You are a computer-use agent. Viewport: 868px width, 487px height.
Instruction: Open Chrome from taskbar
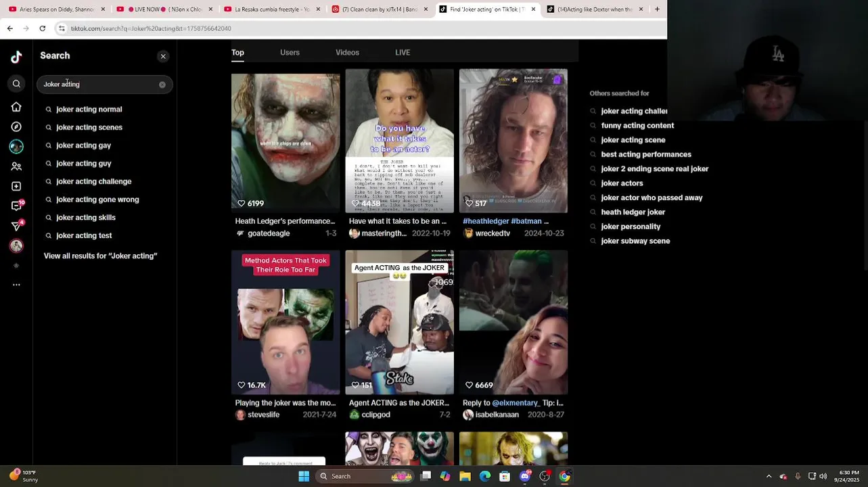coord(564,476)
